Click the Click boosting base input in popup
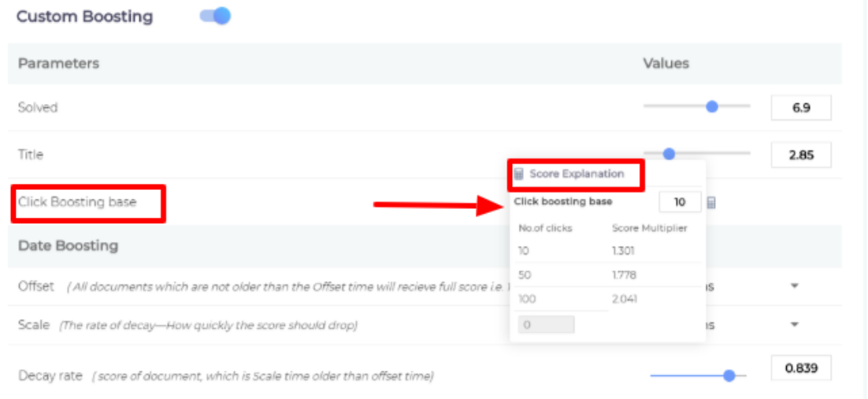 pos(680,202)
